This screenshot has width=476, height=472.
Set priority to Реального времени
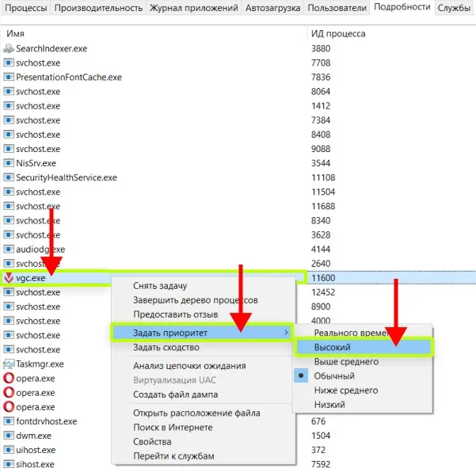point(363,333)
